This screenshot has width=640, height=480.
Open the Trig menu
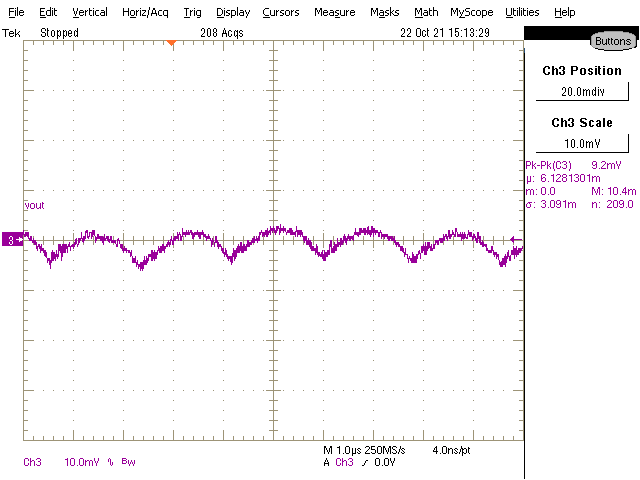[x=192, y=12]
